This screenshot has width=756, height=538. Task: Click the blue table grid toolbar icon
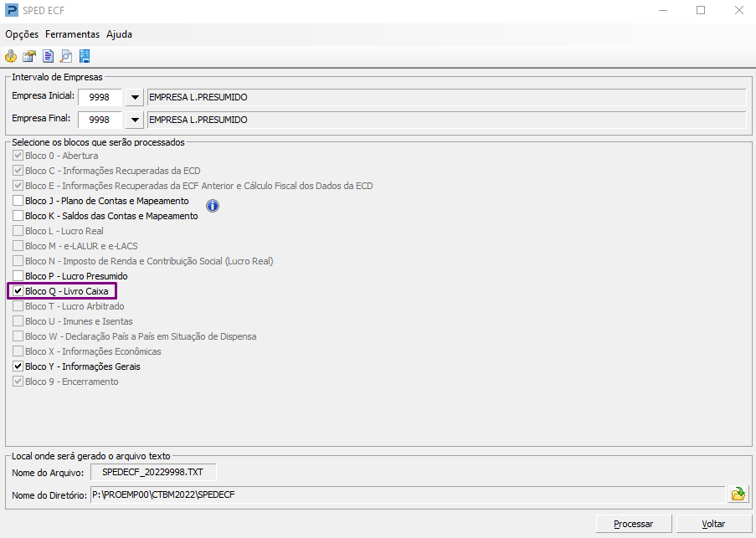[85, 56]
